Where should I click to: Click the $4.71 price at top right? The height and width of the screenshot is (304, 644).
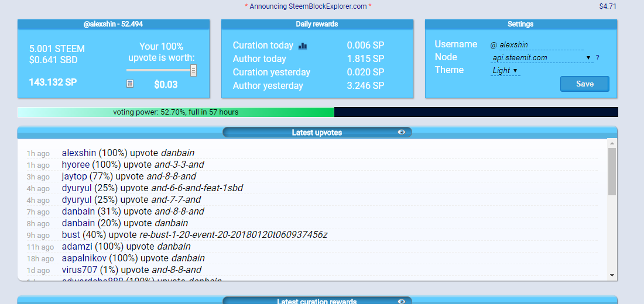point(608,6)
